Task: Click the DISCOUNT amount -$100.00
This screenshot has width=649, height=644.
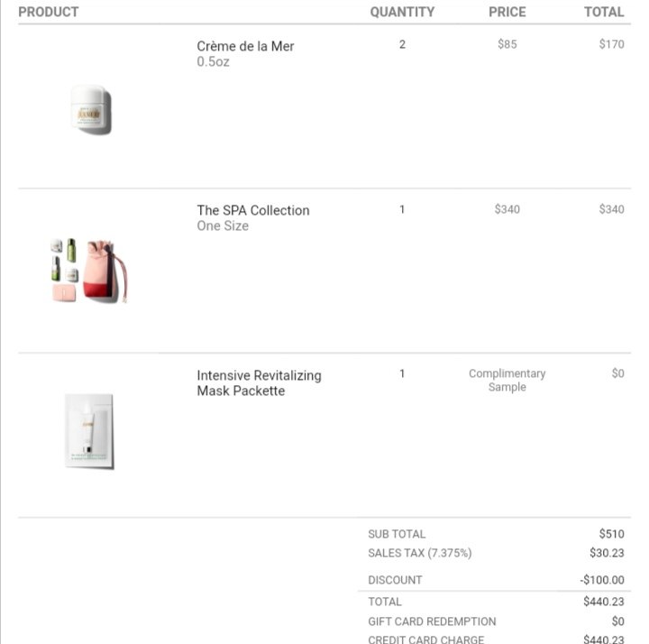Action: pyautogui.click(x=602, y=580)
